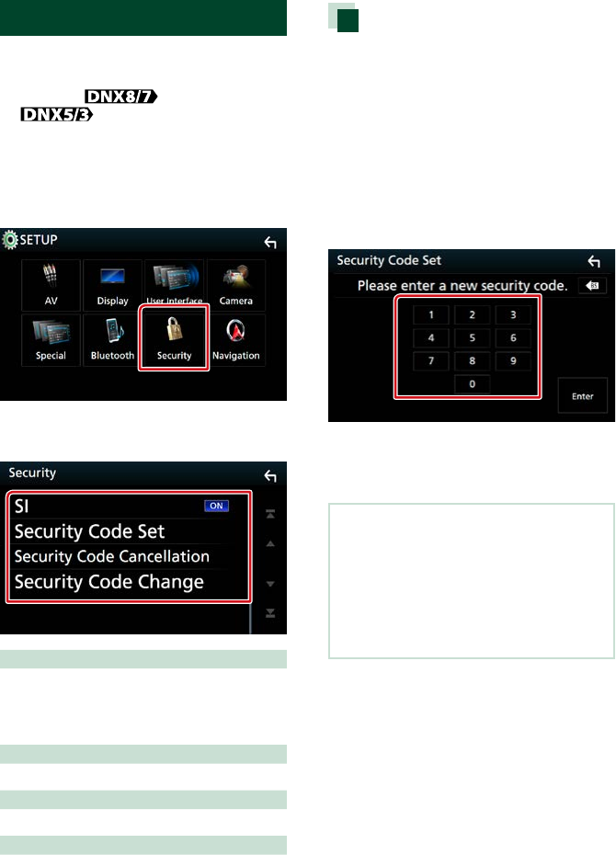Open the Security padlock icon

(174, 338)
